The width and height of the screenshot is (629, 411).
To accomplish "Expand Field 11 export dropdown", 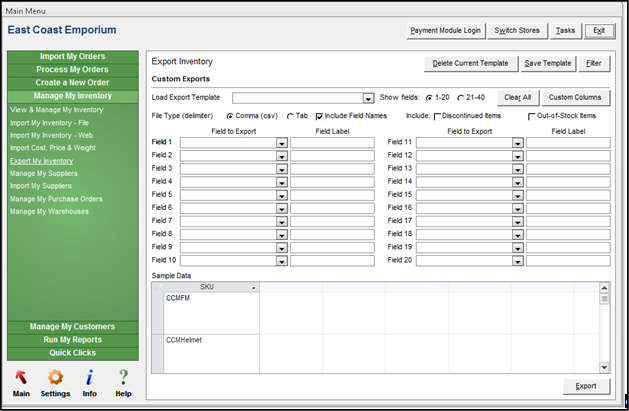I will tap(517, 143).
